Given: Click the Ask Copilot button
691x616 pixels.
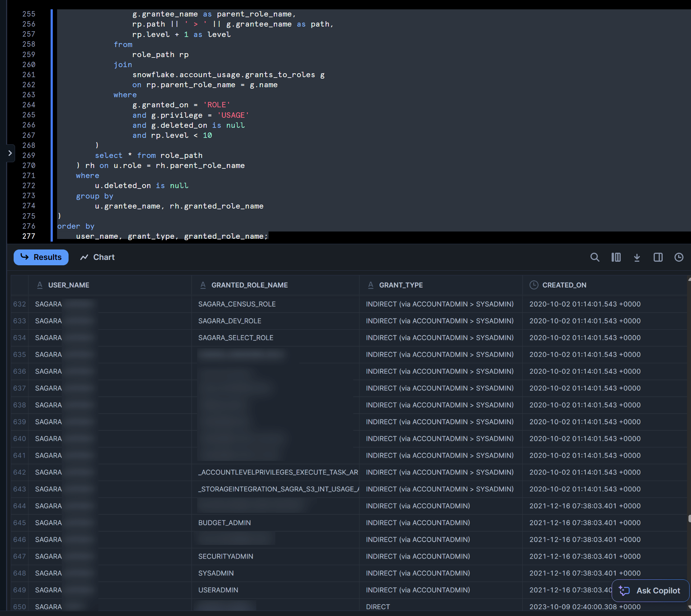Looking at the screenshot, I should pyautogui.click(x=650, y=591).
